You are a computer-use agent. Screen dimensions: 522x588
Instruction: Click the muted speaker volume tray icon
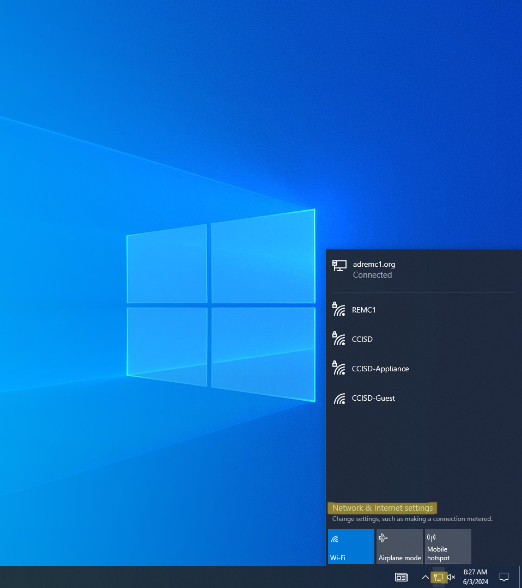click(451, 577)
